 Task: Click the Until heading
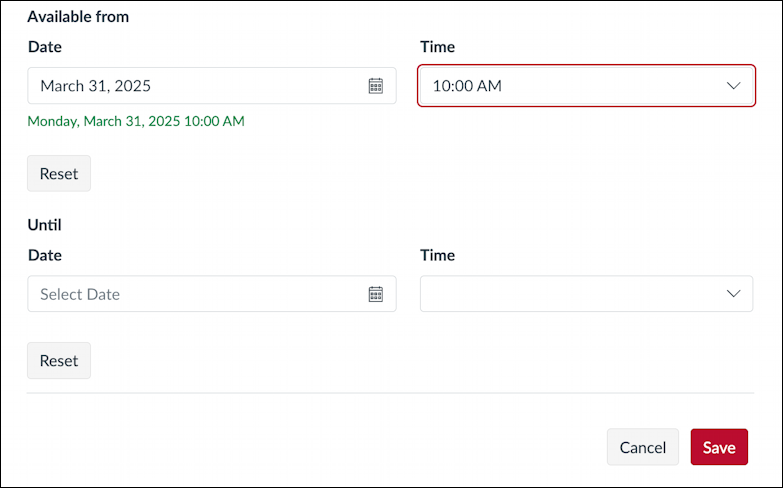(x=44, y=225)
